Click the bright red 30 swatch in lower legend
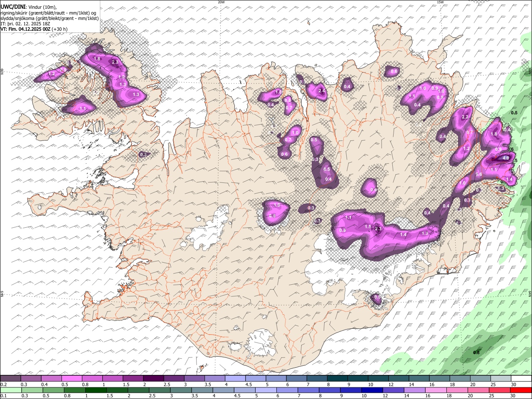The image size is (532, 399). coord(521,390)
